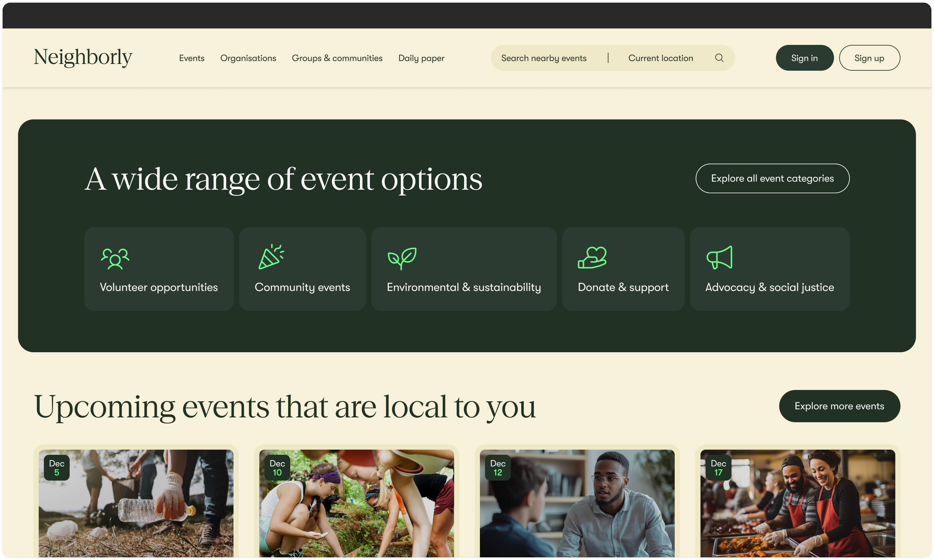Click the Dec 17 date badge
Screen dimensions: 934x560
point(718,468)
